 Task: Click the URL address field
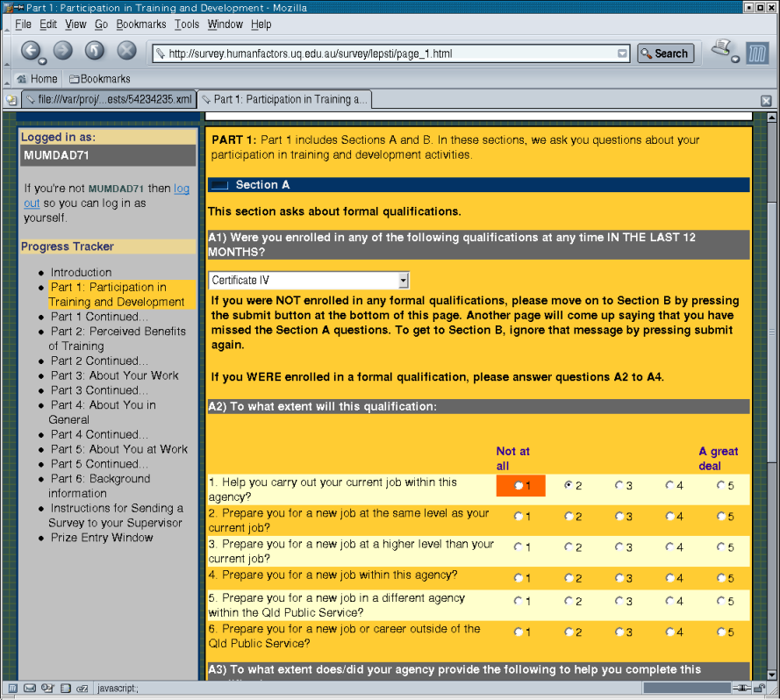tap(386, 54)
